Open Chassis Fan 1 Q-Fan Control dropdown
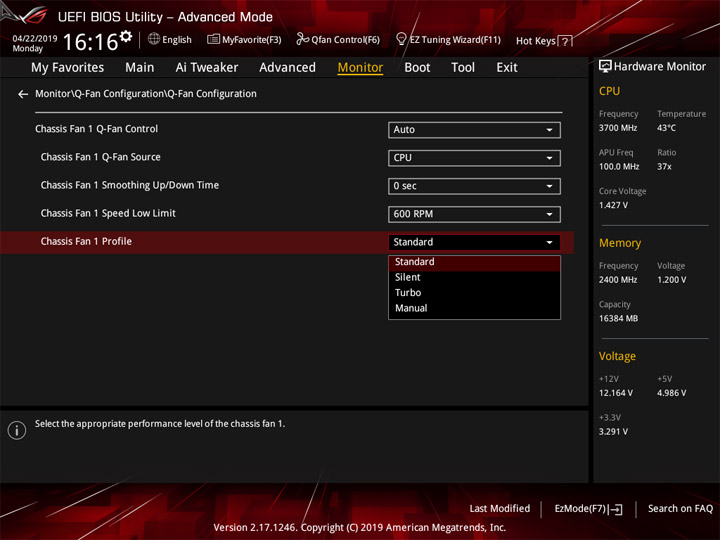 tap(474, 130)
